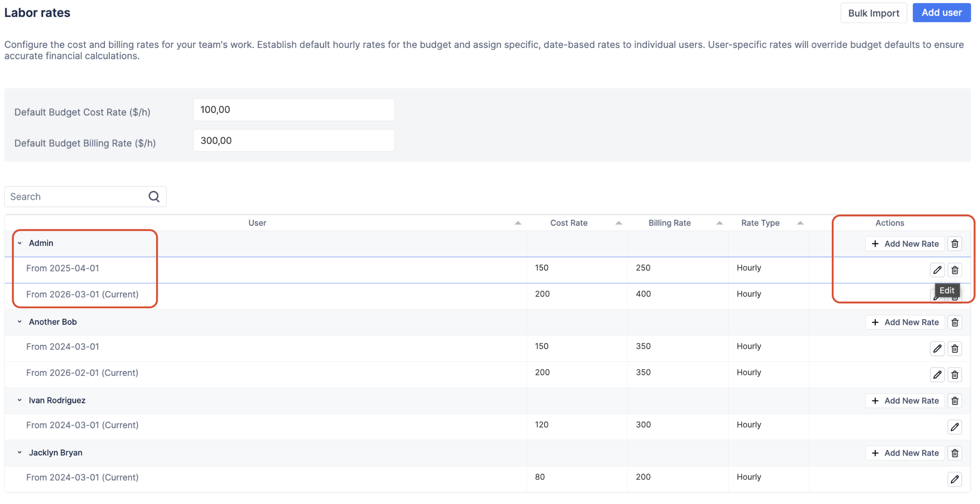This screenshot has width=980, height=504.
Task: Edit Another Bob's 2024-03-01 rate
Action: [x=937, y=348]
